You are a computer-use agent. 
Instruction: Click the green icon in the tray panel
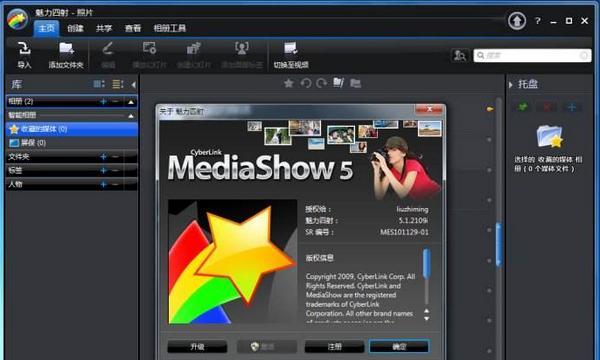(x=523, y=107)
